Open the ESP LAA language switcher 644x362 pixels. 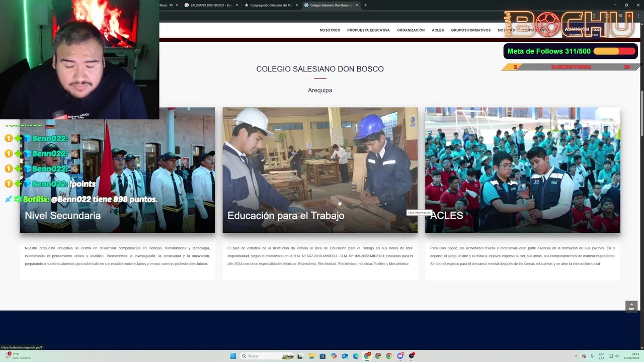(x=602, y=356)
